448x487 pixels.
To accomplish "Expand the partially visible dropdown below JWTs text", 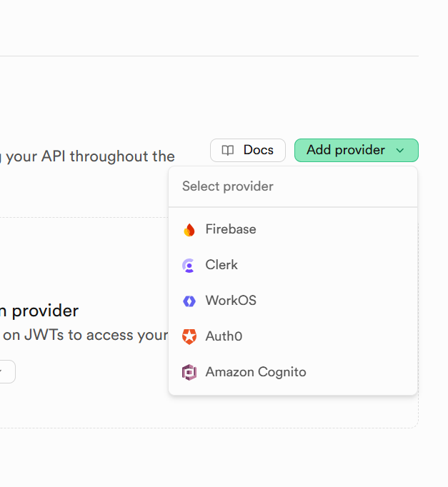I will coord(6,371).
